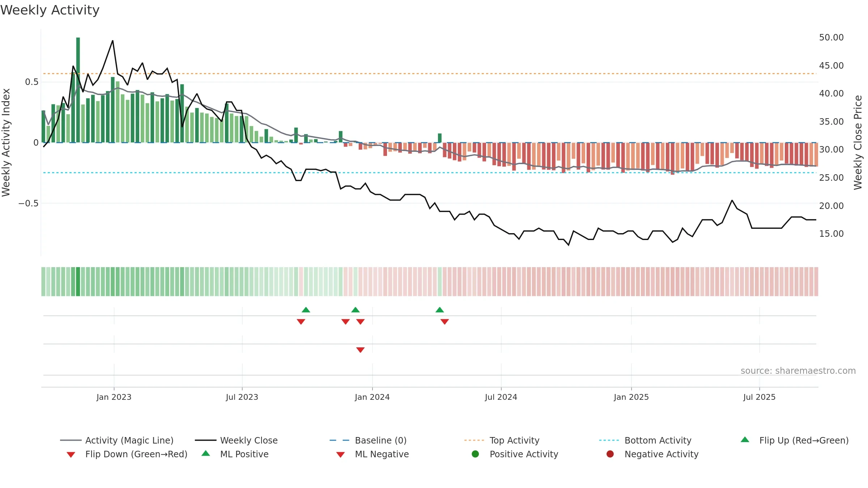Click the red Flip Down marker in April 2024

[445, 322]
